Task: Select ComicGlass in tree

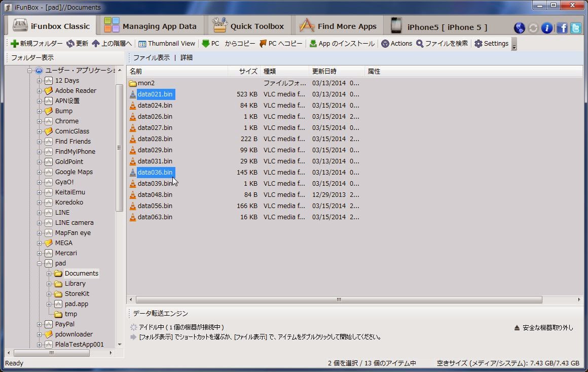Action: pos(72,131)
